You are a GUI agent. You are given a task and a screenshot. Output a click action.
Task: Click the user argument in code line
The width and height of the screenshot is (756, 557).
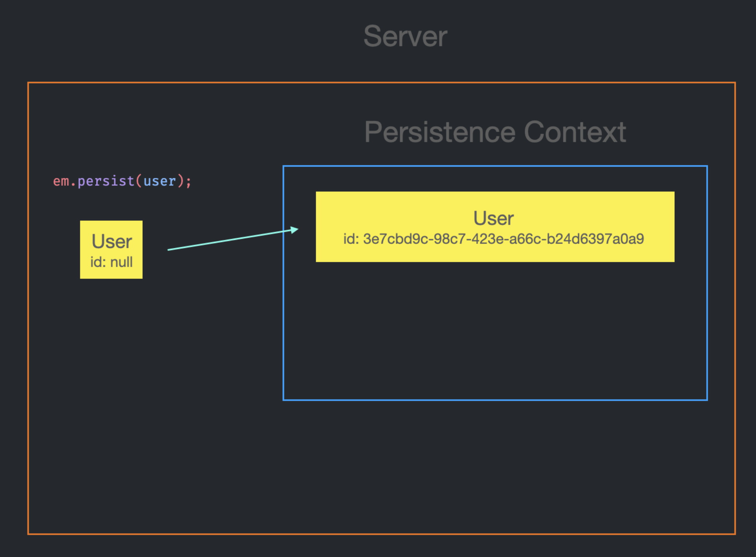[x=160, y=181]
